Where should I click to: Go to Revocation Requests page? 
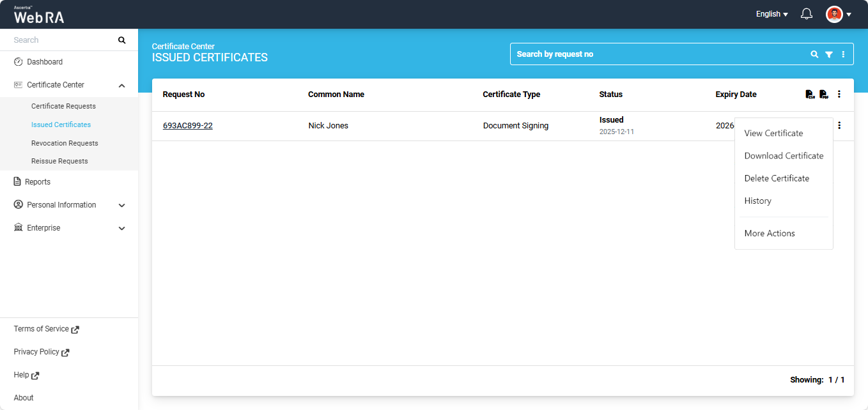click(65, 143)
